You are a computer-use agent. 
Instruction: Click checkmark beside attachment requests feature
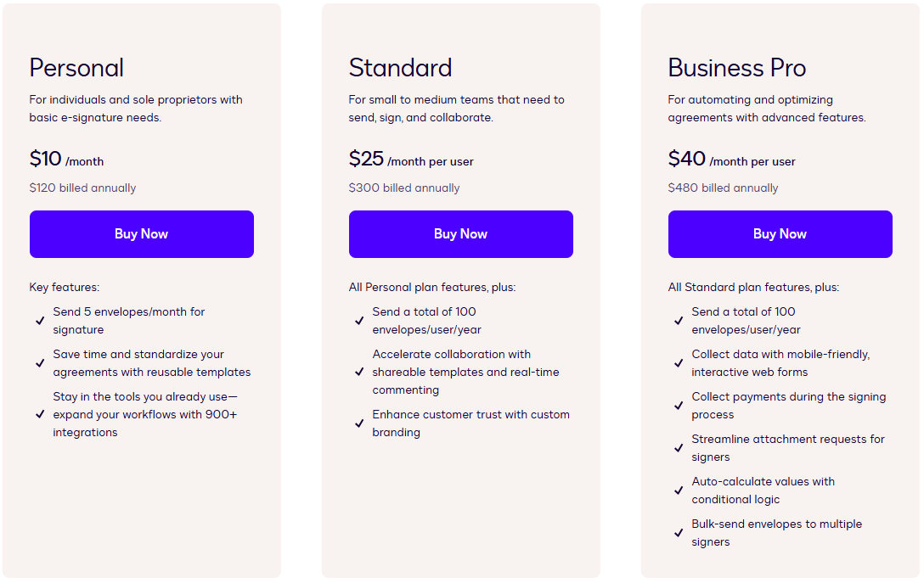pos(679,447)
